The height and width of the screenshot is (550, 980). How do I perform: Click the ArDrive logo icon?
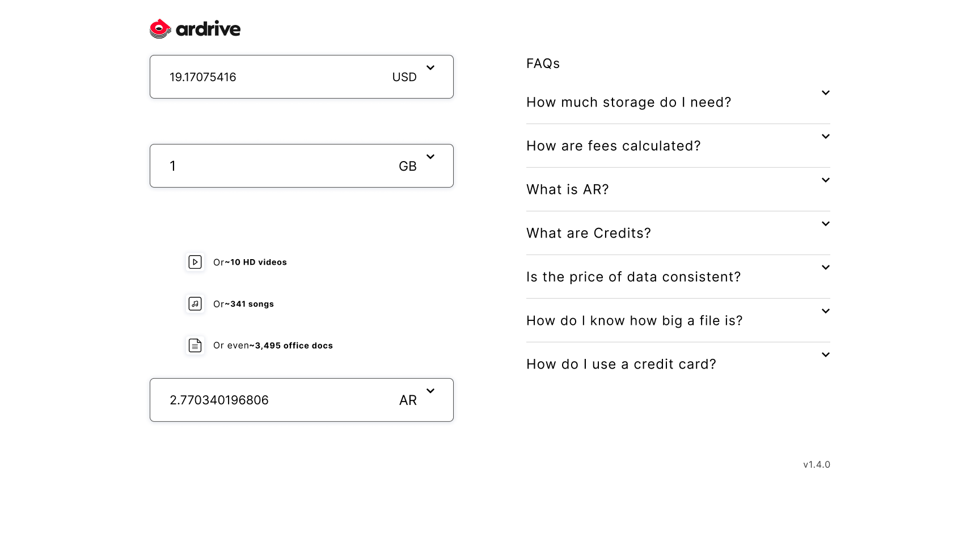(x=160, y=29)
